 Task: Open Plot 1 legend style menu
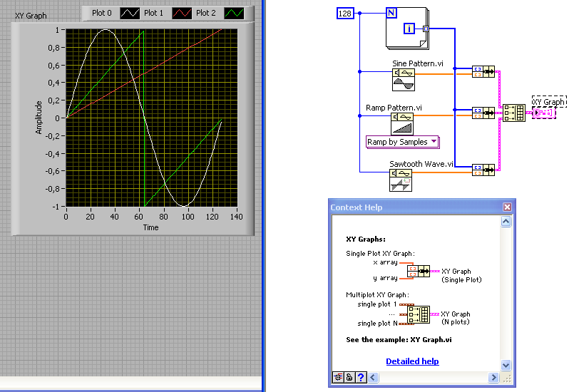[180, 13]
